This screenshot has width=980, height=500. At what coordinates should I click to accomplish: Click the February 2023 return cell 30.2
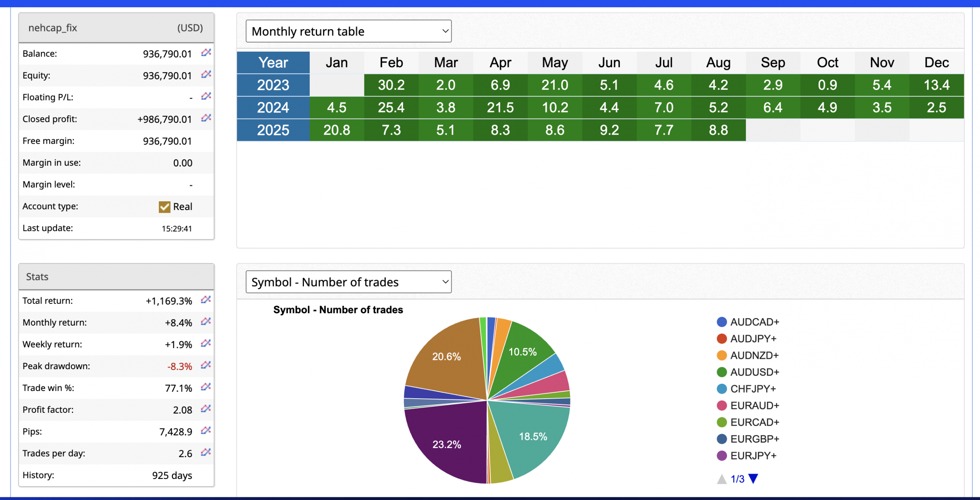[x=391, y=85]
